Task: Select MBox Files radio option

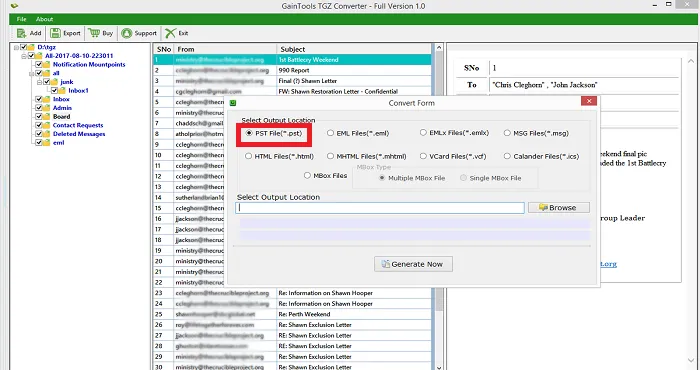Action: (307, 175)
